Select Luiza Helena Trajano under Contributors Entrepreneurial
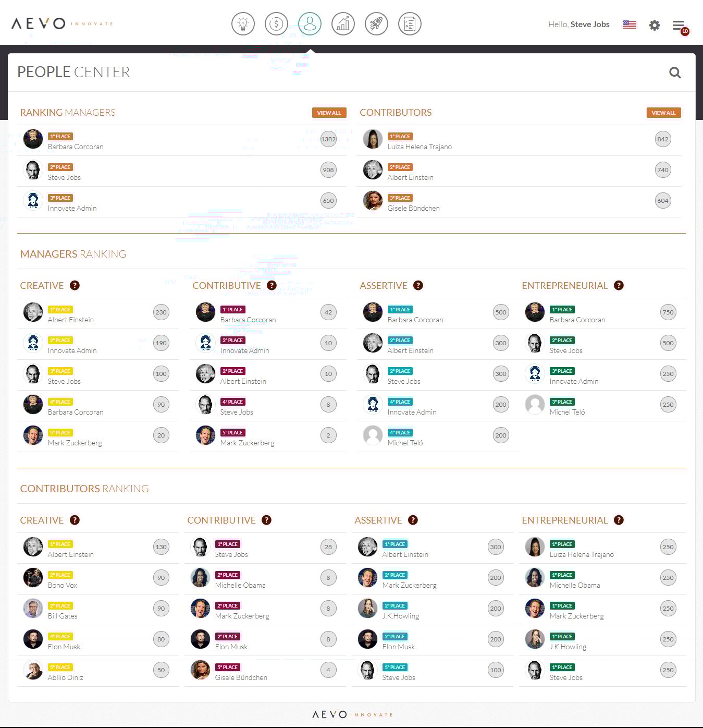The width and height of the screenshot is (703, 728). coord(582,555)
